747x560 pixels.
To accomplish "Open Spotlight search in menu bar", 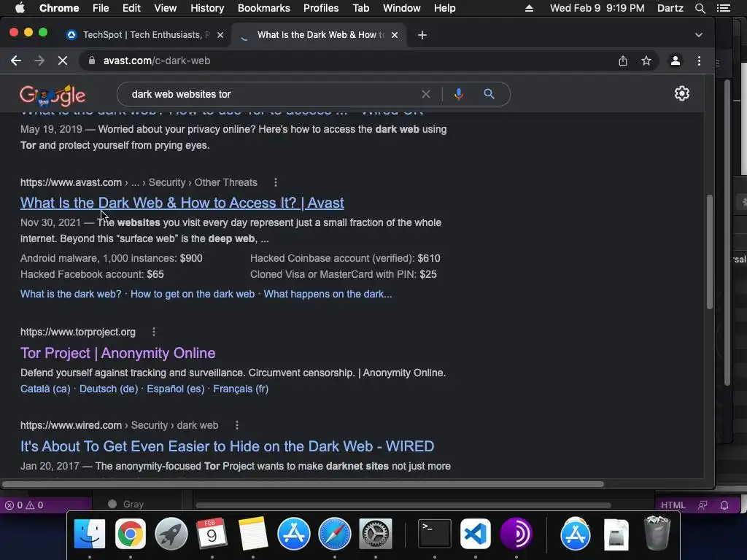I will coord(700,8).
